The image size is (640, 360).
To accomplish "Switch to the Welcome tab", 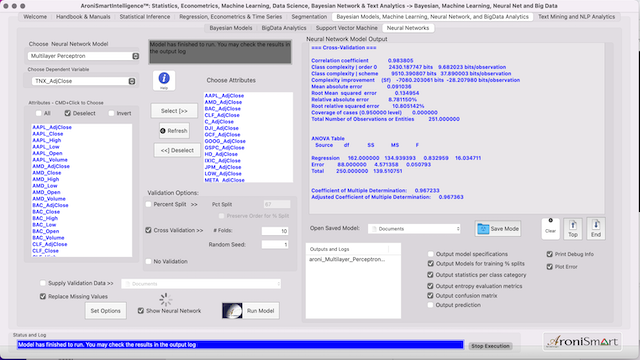I will 35,17.
